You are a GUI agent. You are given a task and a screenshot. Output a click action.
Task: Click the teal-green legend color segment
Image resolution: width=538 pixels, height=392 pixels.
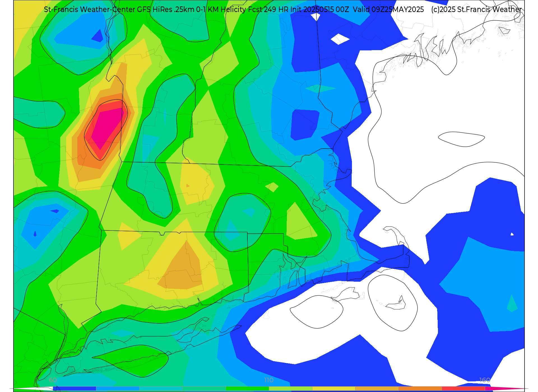[204, 389]
